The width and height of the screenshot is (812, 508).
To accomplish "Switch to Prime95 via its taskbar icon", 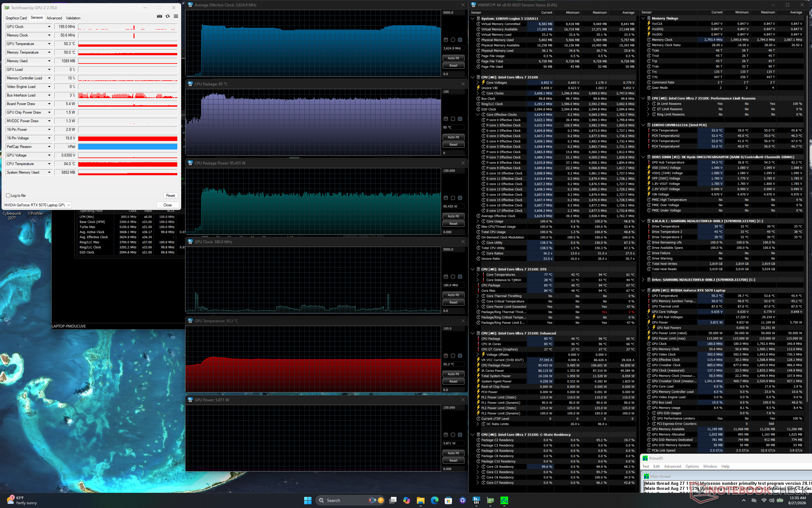I will pos(504,500).
